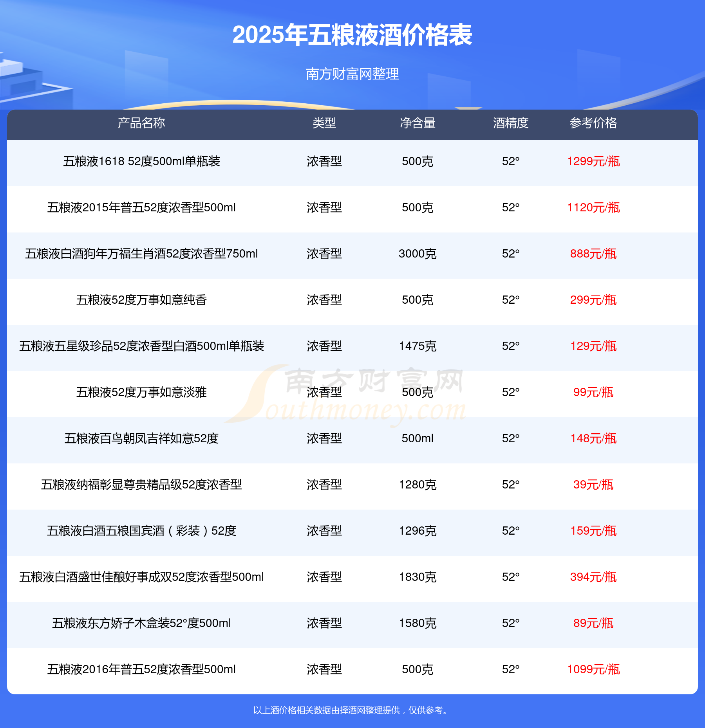Select the 类型 column header
The height and width of the screenshot is (728, 705).
(324, 123)
